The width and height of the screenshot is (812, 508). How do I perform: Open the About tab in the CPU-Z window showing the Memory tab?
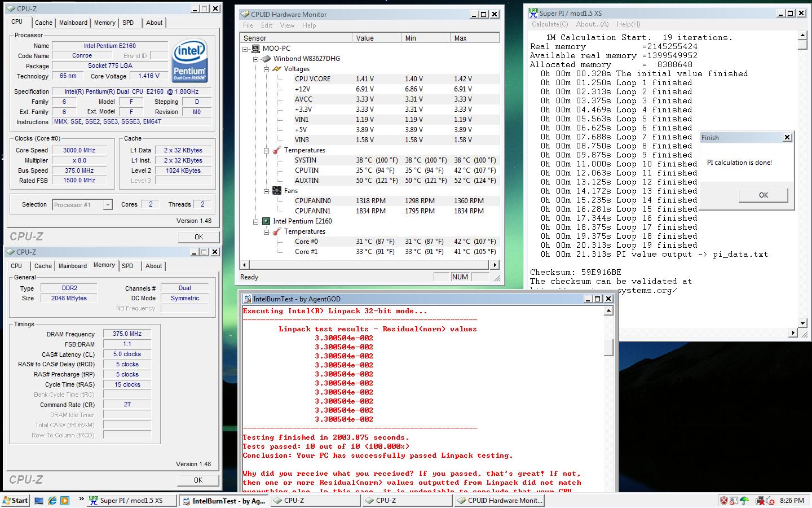(x=154, y=266)
